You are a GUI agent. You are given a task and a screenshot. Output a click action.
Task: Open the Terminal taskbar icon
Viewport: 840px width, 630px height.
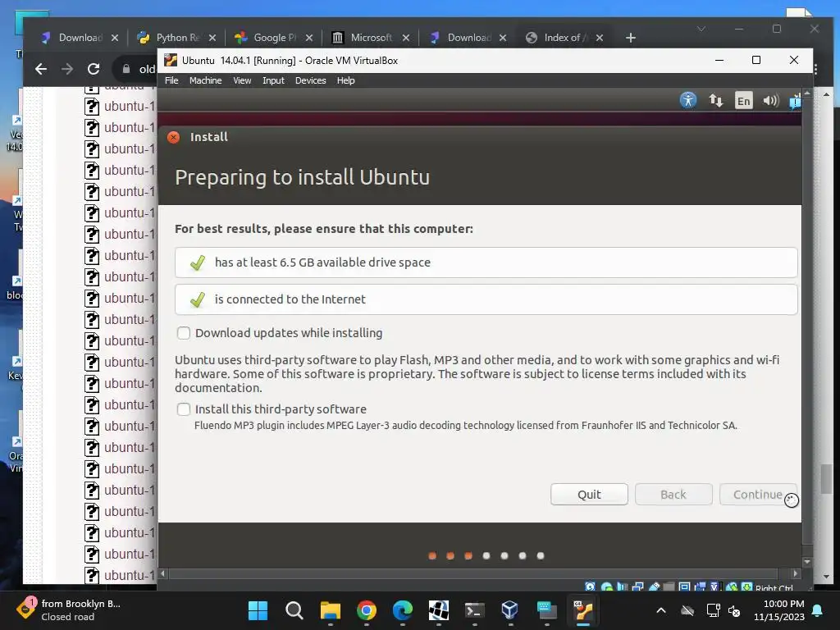475,610
